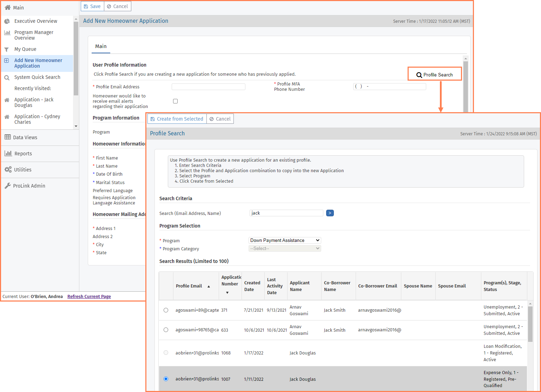Open Reports via the bar chart icon
This screenshot has width=541, height=392.
pyautogui.click(x=8, y=154)
